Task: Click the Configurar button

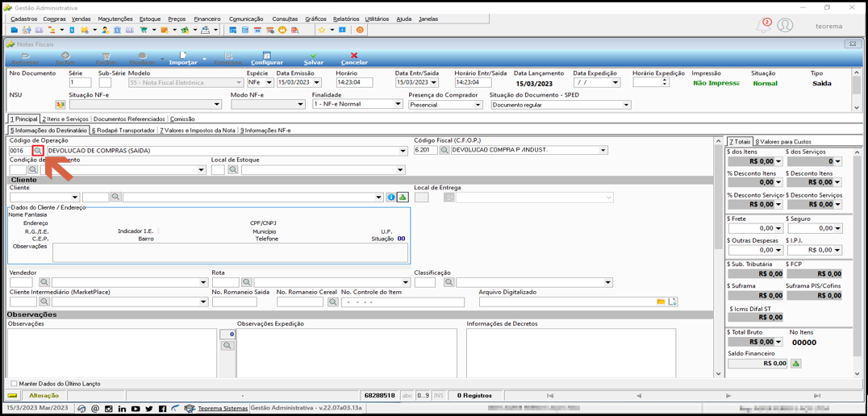Action: coord(267,59)
